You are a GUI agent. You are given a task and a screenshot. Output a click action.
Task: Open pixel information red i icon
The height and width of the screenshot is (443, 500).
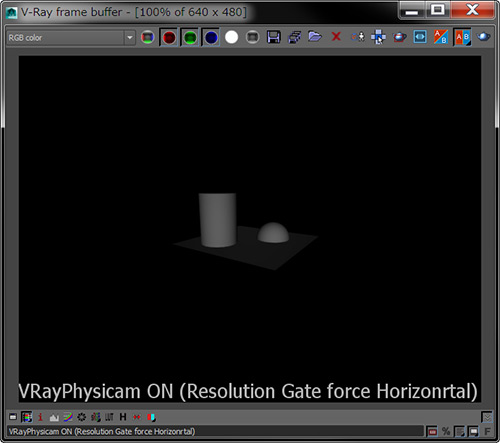(40, 417)
